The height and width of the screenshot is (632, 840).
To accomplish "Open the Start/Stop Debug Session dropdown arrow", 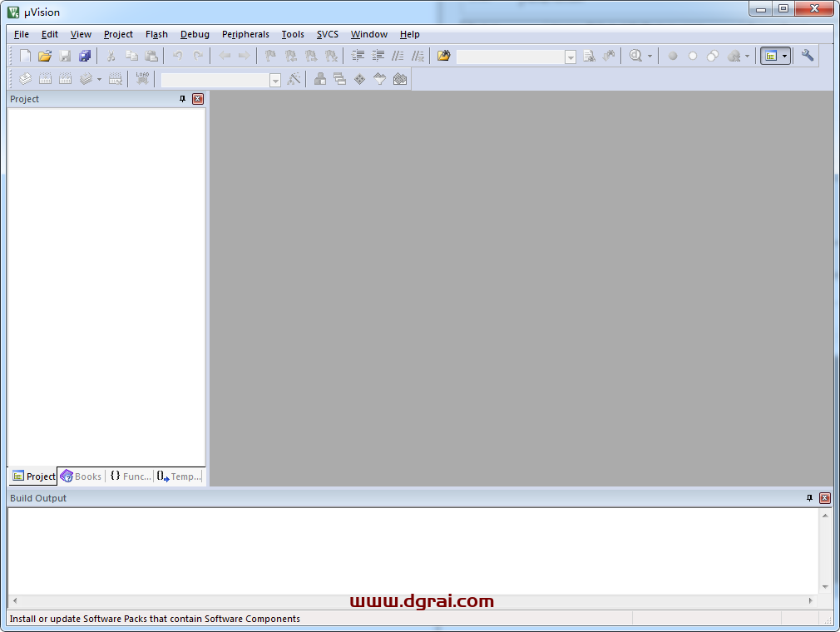I will pos(650,57).
